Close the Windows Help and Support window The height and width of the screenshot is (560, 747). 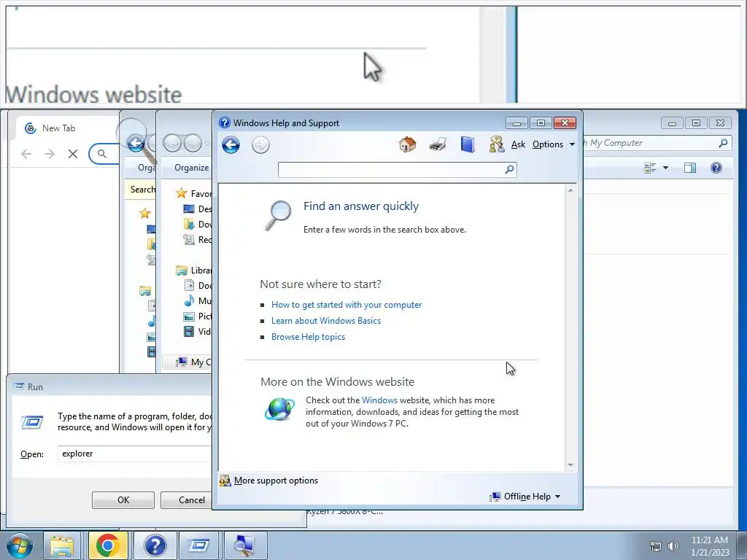click(565, 122)
